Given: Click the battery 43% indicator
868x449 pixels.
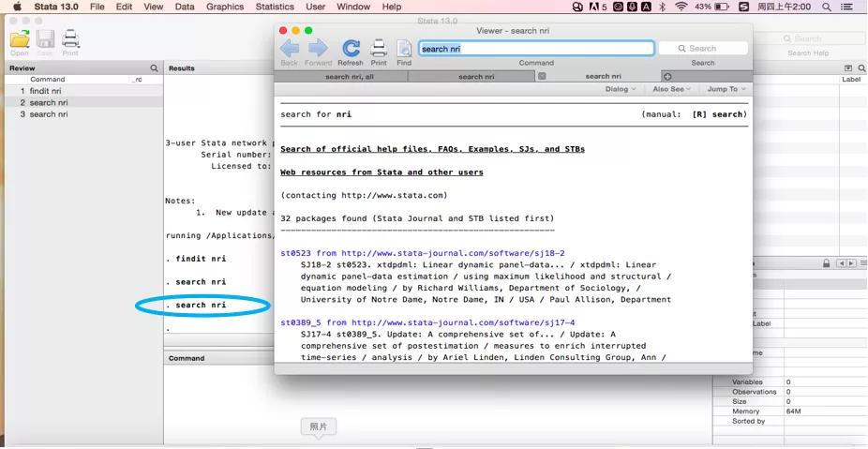Looking at the screenshot, I should (x=711, y=7).
